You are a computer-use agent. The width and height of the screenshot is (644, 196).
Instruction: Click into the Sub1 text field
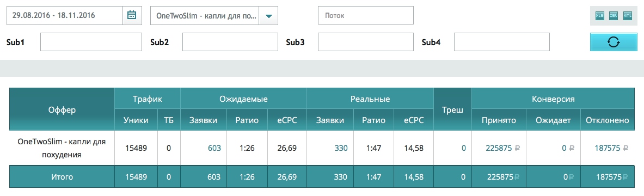click(91, 42)
